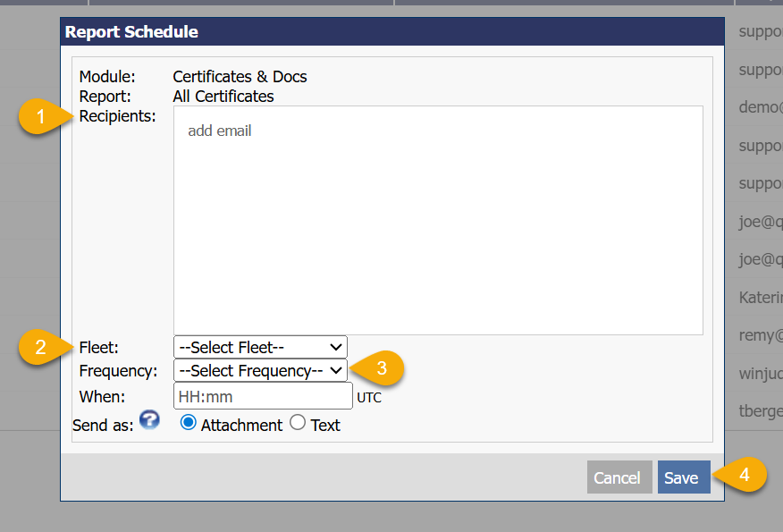This screenshot has height=532, width=783.
Task: Click the All Certificates report name
Action: pos(223,96)
